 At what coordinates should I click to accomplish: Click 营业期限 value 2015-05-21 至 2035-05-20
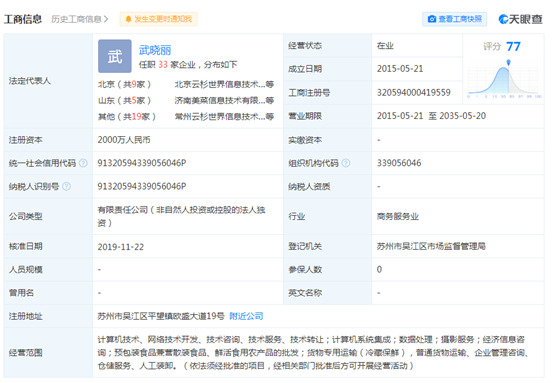coord(431,116)
